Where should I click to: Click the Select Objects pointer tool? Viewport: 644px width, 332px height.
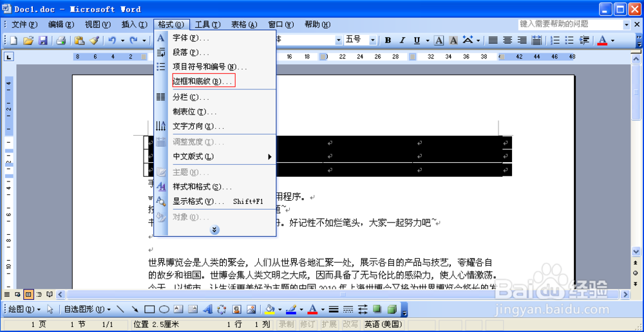pyautogui.click(x=50, y=309)
